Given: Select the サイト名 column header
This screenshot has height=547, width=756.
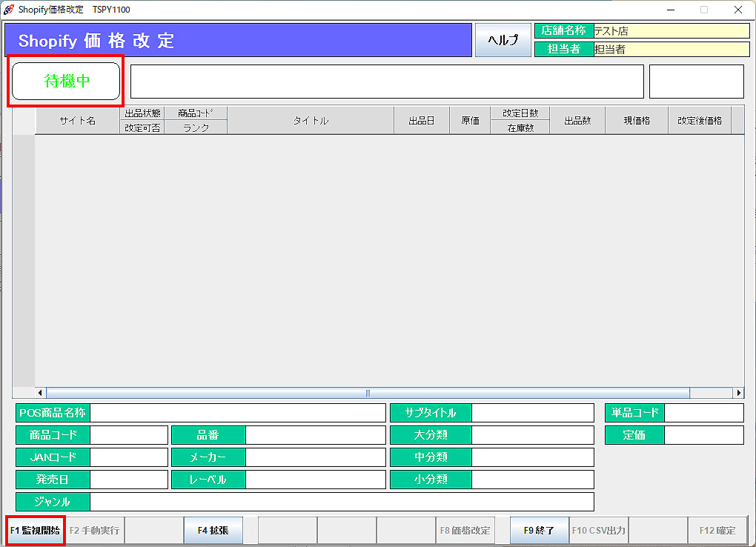Looking at the screenshot, I should [77, 121].
